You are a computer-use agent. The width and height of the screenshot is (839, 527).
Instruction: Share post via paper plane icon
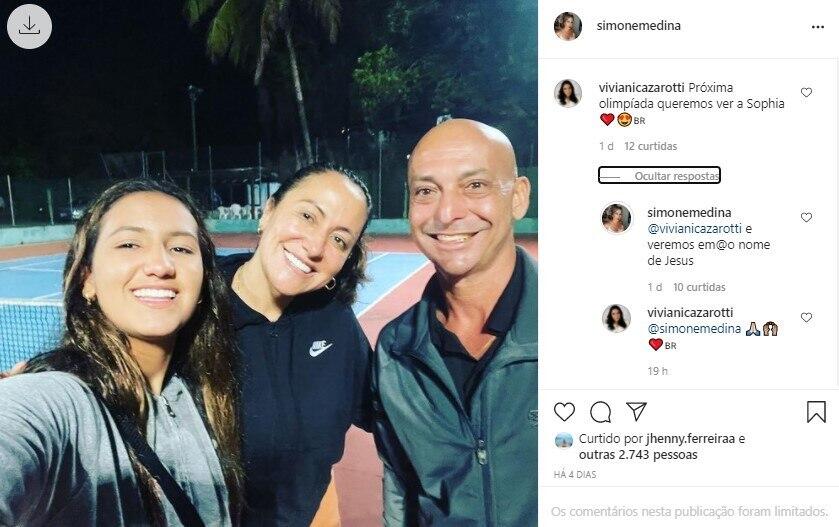tap(636, 411)
